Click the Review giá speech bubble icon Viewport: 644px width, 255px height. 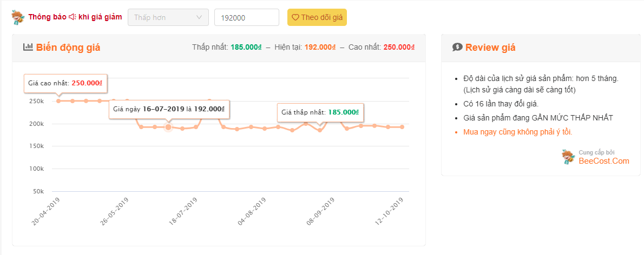click(457, 48)
